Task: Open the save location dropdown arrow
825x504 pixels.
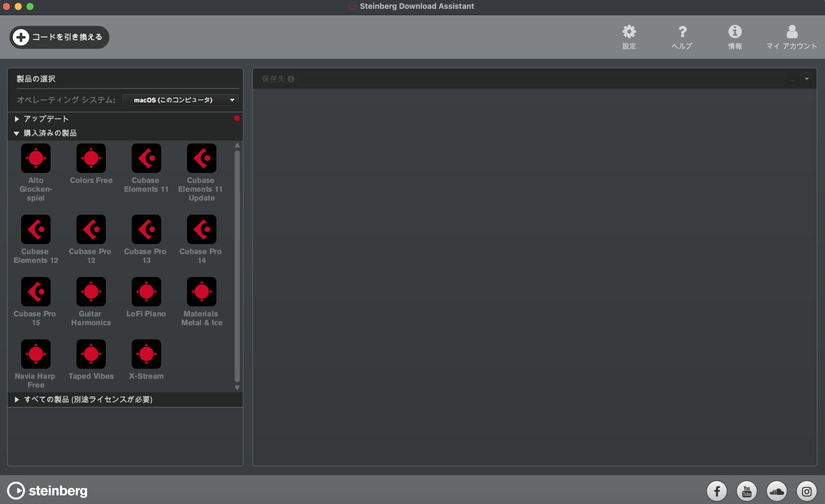Action: 807,79
